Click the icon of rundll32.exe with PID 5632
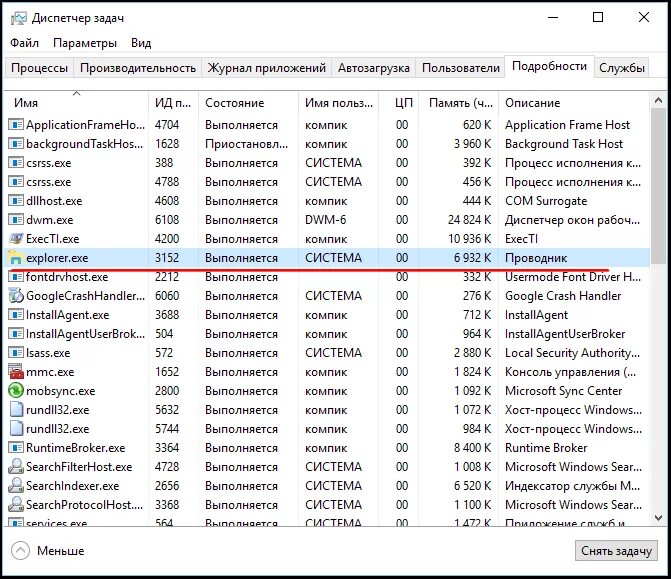Screen dimensions: 671x579 point(16,410)
